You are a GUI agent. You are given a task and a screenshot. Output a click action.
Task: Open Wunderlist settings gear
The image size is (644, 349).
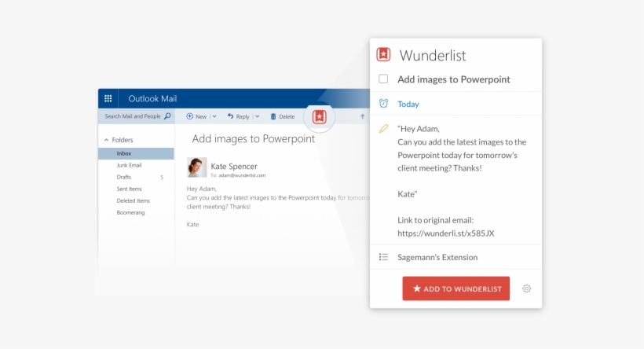(x=526, y=288)
